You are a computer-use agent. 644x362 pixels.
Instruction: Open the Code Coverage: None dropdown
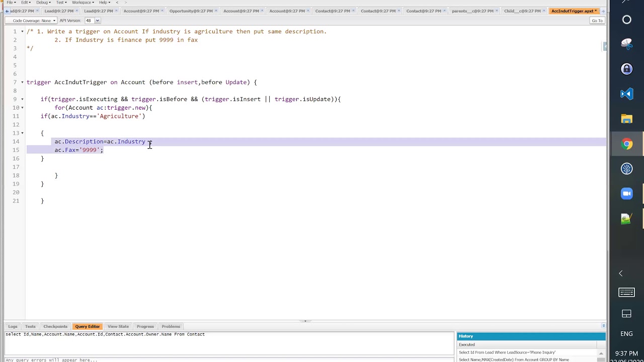(x=31, y=21)
